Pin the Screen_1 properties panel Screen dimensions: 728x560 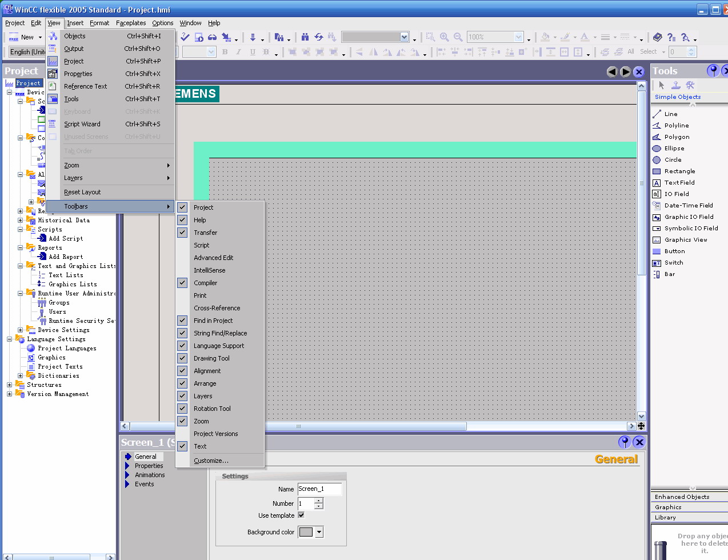tap(625, 442)
